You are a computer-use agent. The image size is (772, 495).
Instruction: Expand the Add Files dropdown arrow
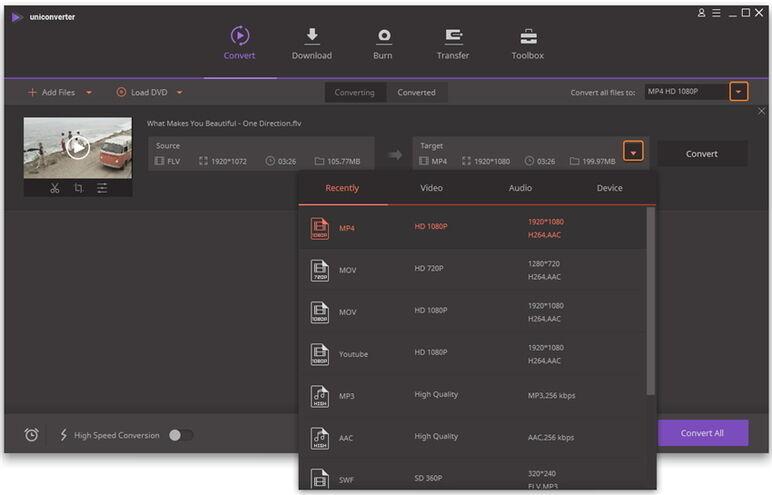(89, 93)
